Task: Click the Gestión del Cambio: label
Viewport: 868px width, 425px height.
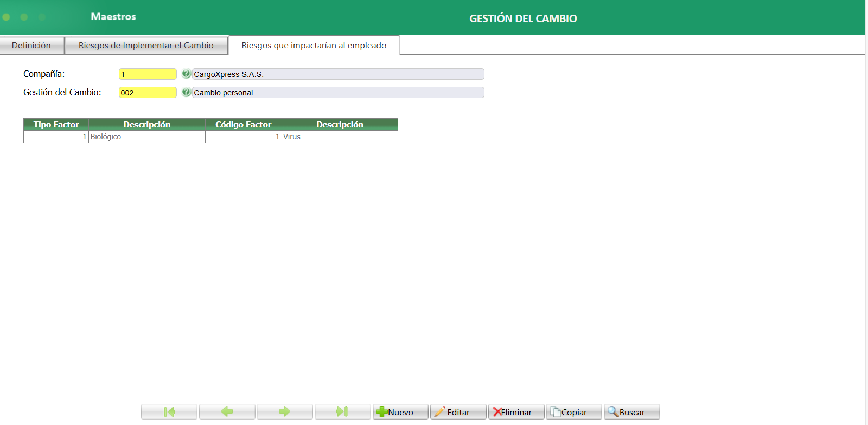Action: point(62,92)
